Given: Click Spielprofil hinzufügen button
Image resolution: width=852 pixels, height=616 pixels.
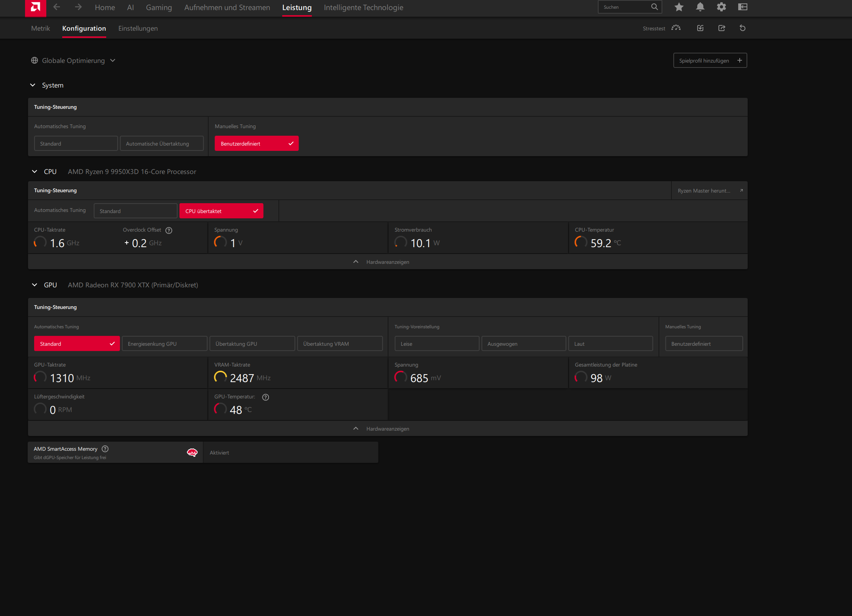Looking at the screenshot, I should tap(710, 60).
